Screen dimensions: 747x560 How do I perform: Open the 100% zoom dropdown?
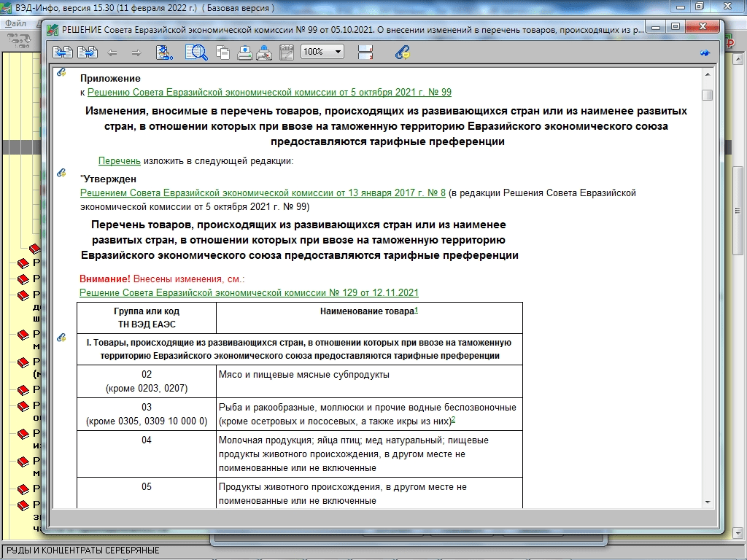(322, 52)
